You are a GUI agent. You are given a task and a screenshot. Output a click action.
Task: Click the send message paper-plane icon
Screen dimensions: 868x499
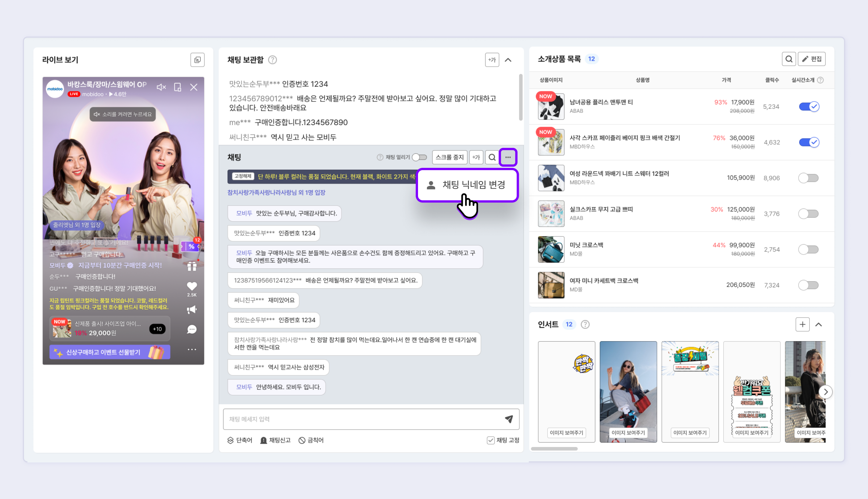point(509,419)
